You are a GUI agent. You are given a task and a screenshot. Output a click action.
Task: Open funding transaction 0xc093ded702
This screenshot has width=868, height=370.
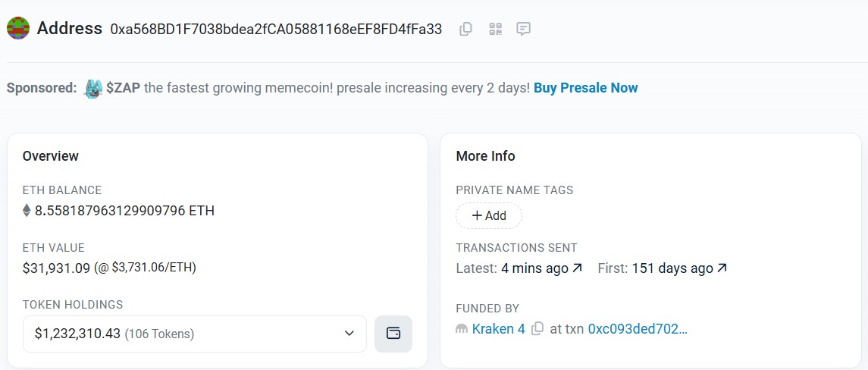pos(638,329)
